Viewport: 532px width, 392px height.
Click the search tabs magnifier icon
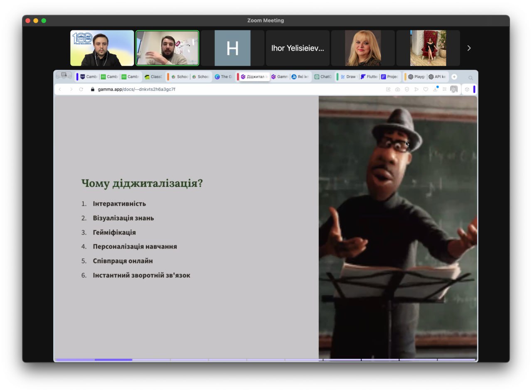pos(470,78)
